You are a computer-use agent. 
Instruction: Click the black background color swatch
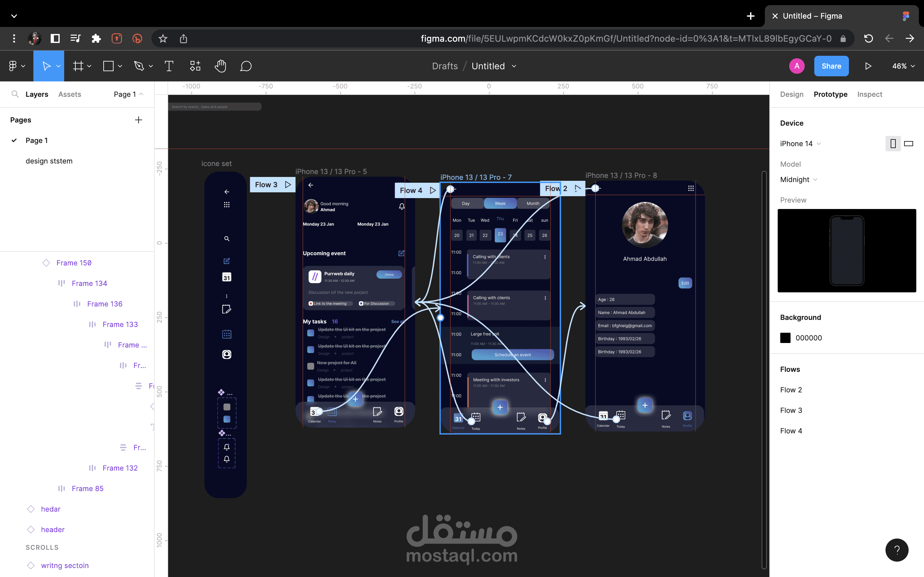point(785,338)
